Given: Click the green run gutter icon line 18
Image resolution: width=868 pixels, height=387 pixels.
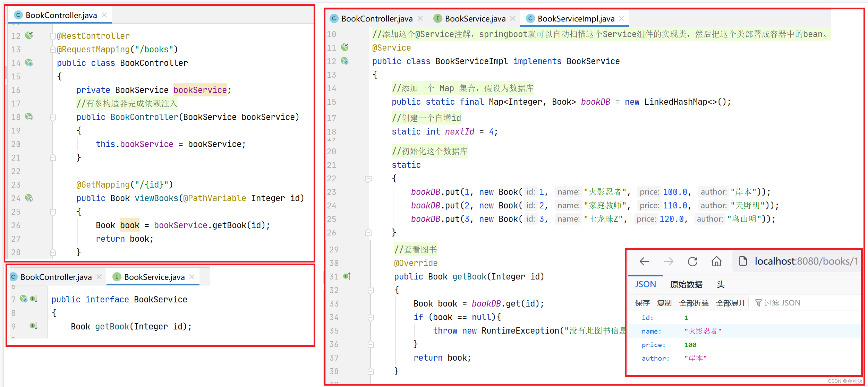Looking at the screenshot, I should click(x=29, y=116).
